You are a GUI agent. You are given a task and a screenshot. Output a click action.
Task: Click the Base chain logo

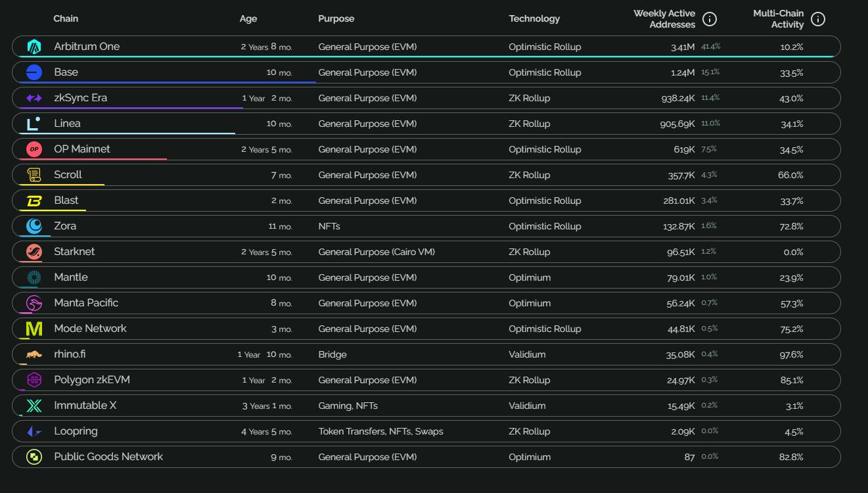click(34, 72)
